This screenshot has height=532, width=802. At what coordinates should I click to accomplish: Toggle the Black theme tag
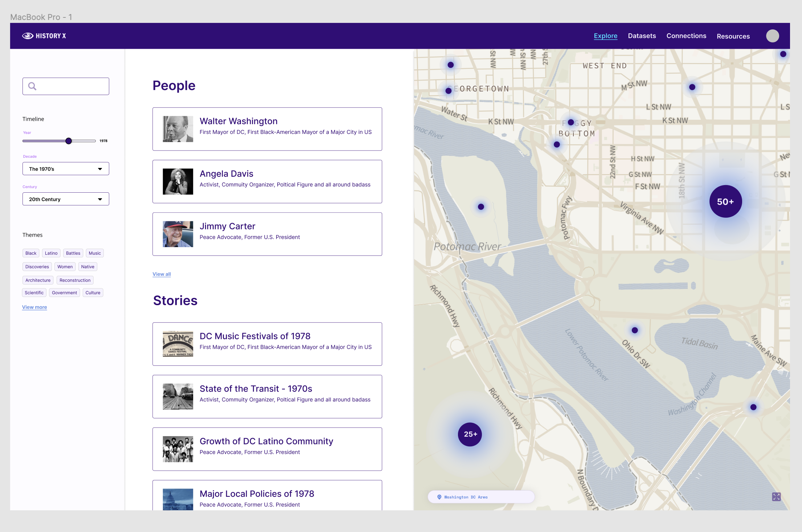coord(31,253)
